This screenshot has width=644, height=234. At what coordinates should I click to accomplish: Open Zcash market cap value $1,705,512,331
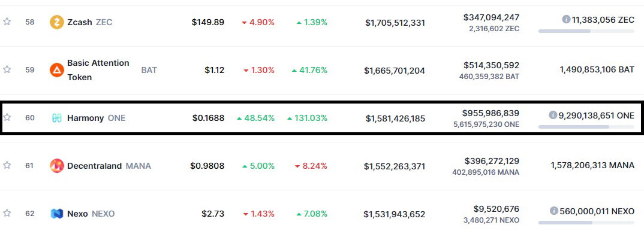(395, 23)
